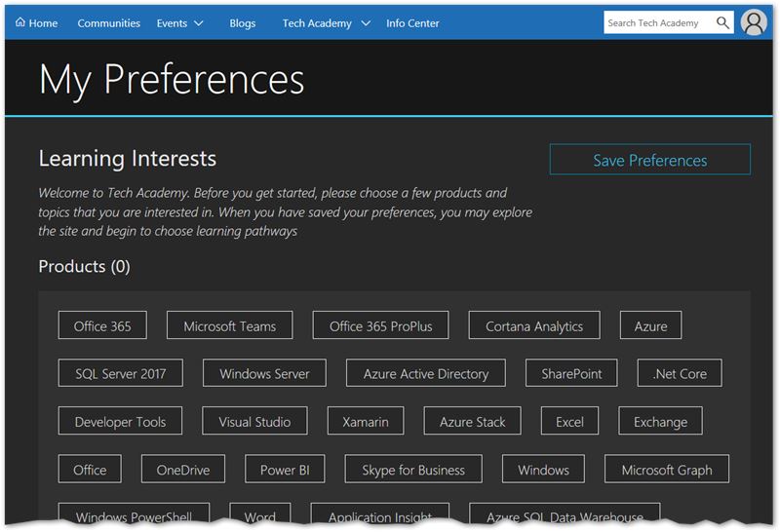Open the Blogs nav item
The width and height of the screenshot is (780, 532).
tap(242, 23)
